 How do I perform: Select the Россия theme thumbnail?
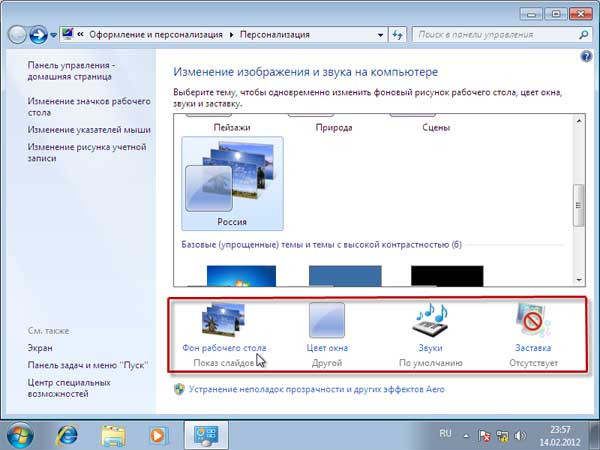point(232,184)
